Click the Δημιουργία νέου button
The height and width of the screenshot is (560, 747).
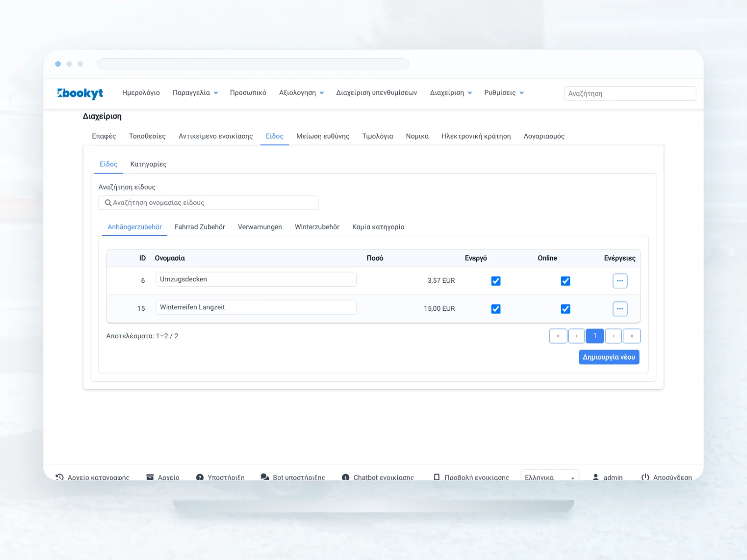click(x=609, y=357)
